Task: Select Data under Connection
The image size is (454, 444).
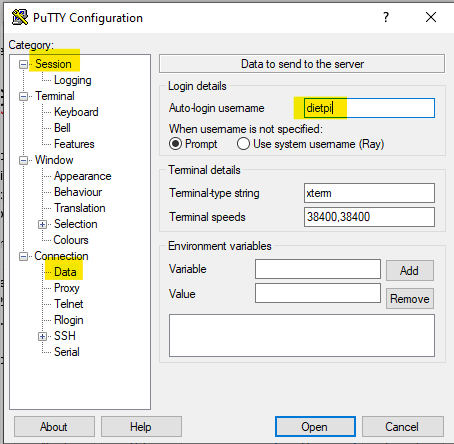Action: [x=65, y=272]
